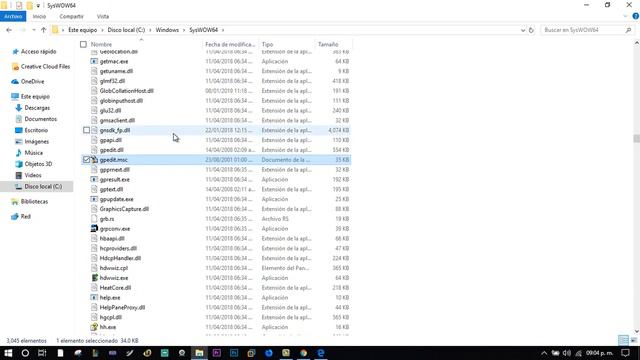Click the hdwwiz.exe file icon
640x360 pixels.
[94, 278]
